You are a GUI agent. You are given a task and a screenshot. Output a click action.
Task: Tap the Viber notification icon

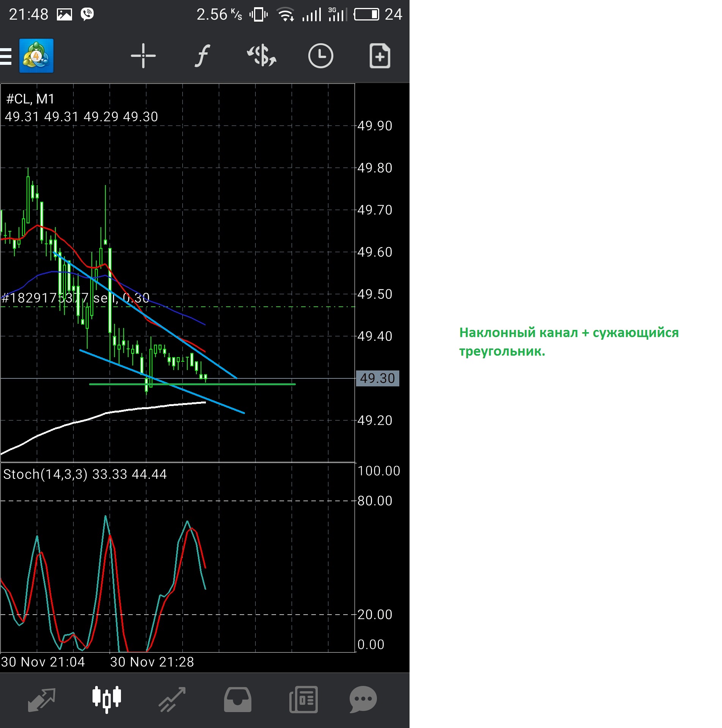click(87, 14)
